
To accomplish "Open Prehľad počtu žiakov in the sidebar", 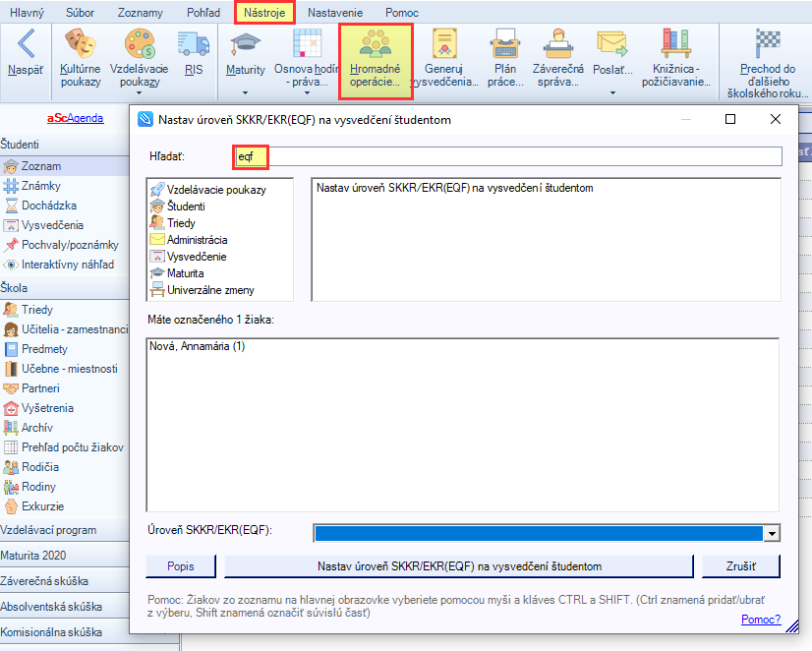I will point(64,447).
